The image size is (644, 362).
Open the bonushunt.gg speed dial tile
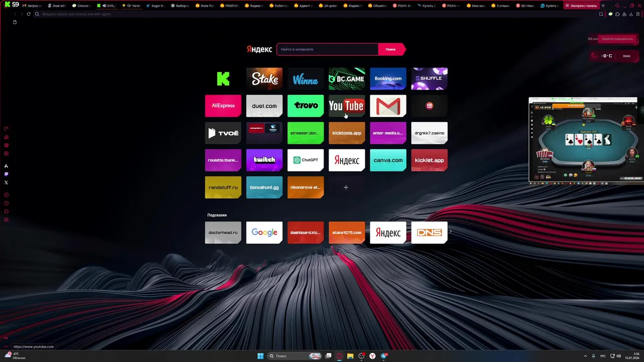coord(264,188)
